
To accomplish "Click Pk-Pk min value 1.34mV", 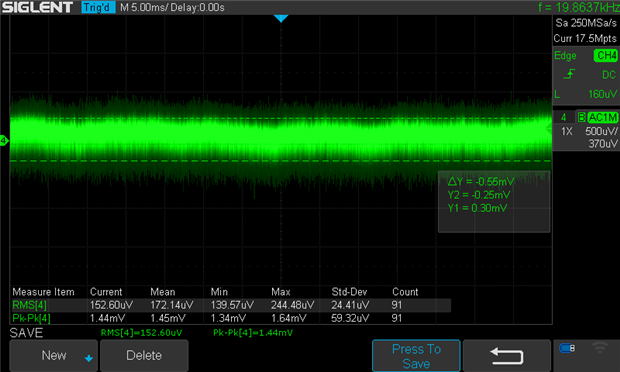I will [x=228, y=318].
